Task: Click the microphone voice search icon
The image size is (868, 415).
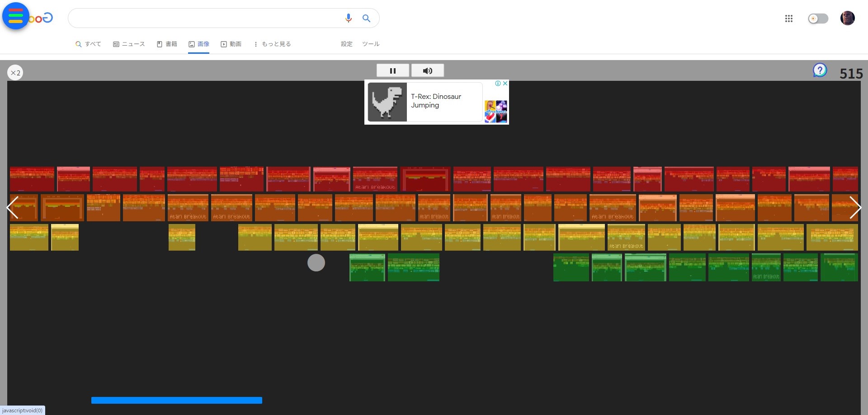Action: coord(348,18)
